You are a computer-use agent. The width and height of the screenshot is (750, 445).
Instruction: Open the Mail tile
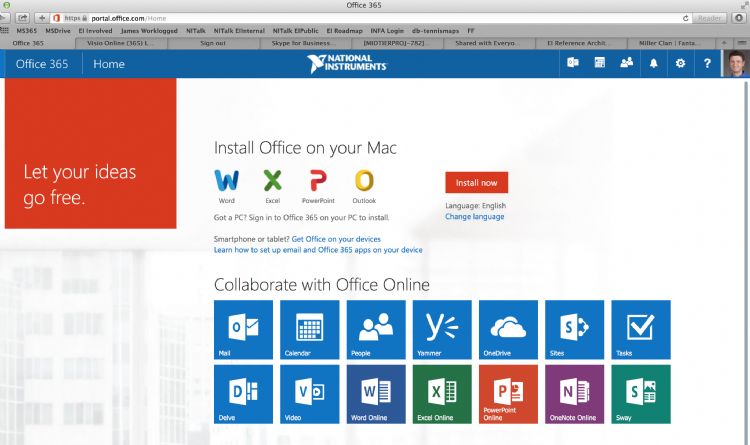[x=243, y=330]
